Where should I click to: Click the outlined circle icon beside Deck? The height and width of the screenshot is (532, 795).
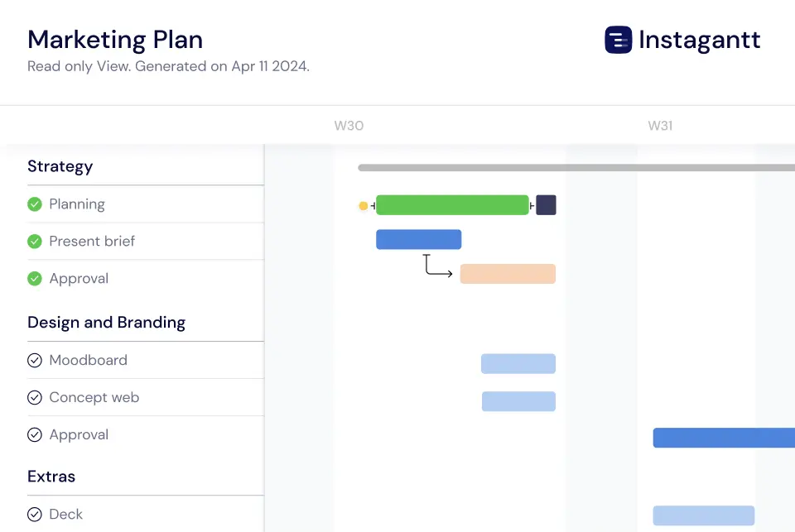click(35, 514)
